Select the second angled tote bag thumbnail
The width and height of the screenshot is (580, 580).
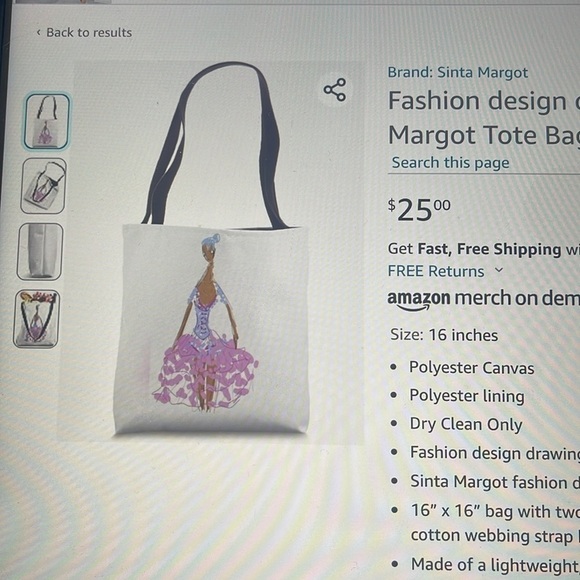pos(44,186)
